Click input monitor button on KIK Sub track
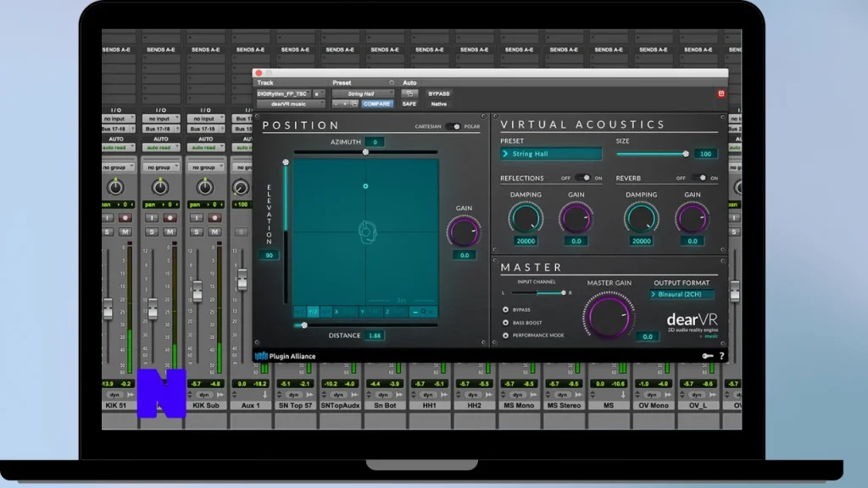Viewport: 868px width, 488px height. (197, 218)
